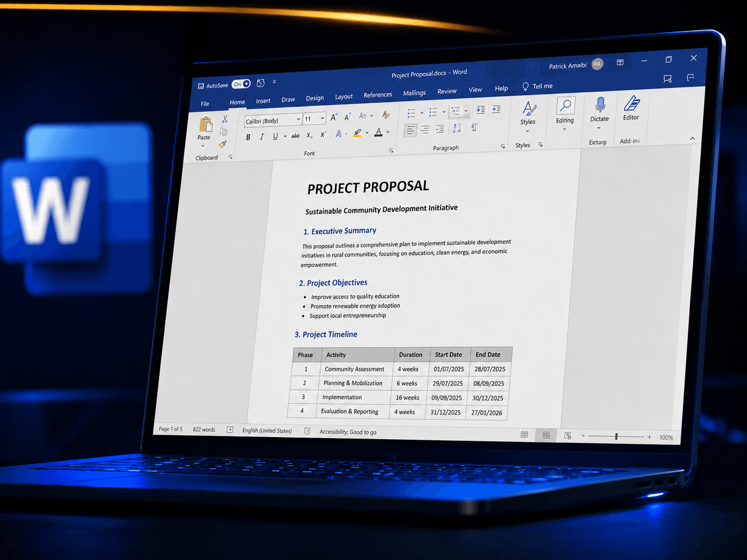
Task: Click the text highlight color icon
Action: point(358,134)
